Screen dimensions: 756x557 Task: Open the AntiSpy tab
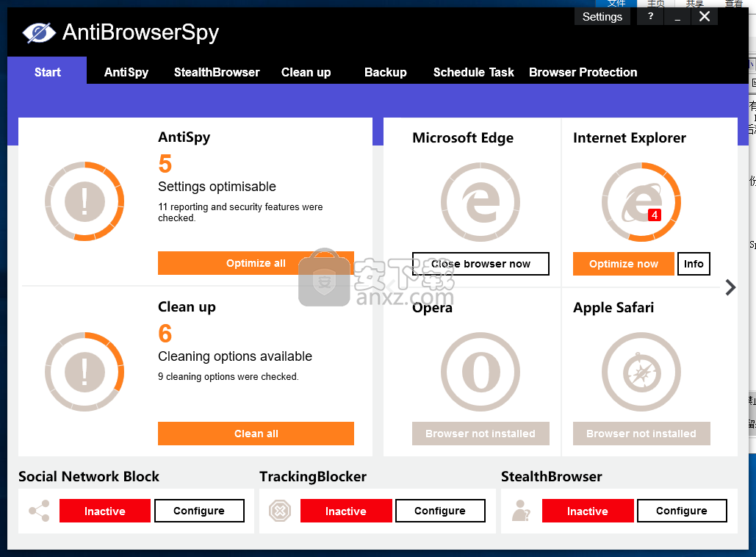[126, 72]
